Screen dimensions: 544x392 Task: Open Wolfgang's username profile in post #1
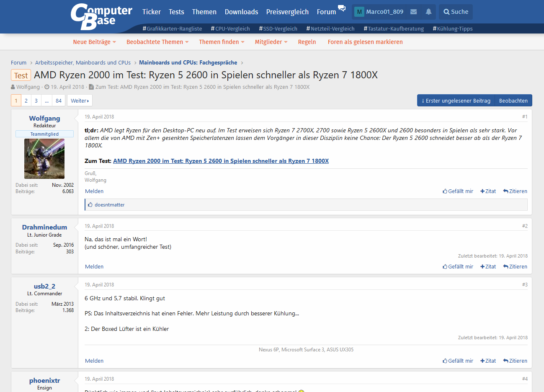pyautogui.click(x=44, y=119)
